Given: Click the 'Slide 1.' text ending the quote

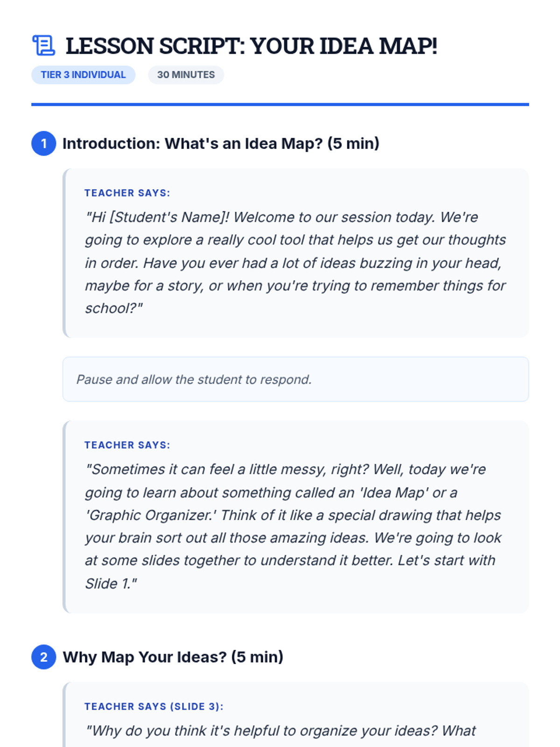Looking at the screenshot, I should (108, 583).
